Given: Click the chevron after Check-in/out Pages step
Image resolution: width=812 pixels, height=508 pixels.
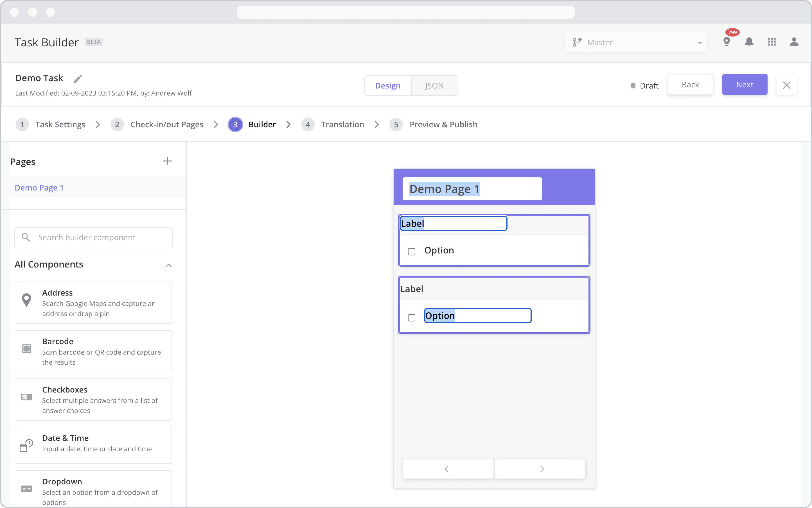Looking at the screenshot, I should 216,125.
